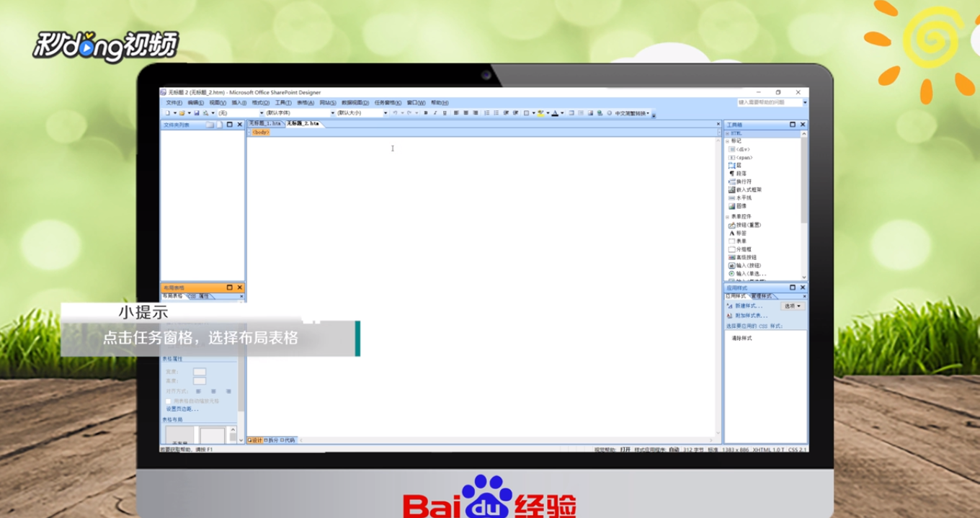The width and height of the screenshot is (980, 518).
Task: Click 清除样式 clear styles entry
Action: tap(741, 338)
